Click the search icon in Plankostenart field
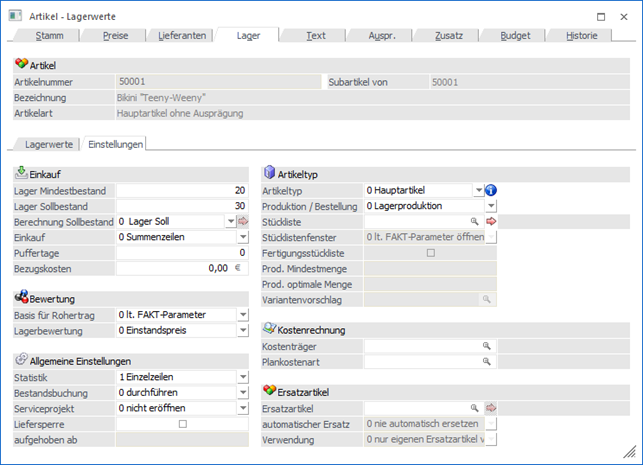 [x=487, y=361]
